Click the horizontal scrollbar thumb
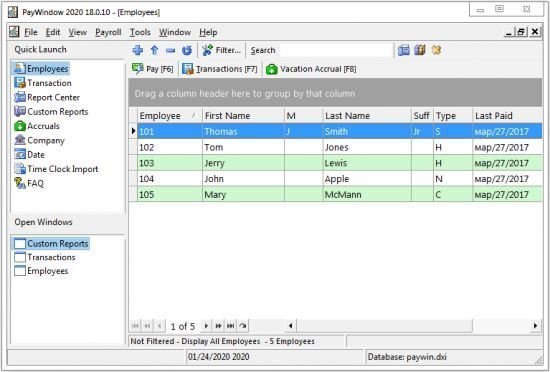This screenshot has width=550, height=372. 384,326
